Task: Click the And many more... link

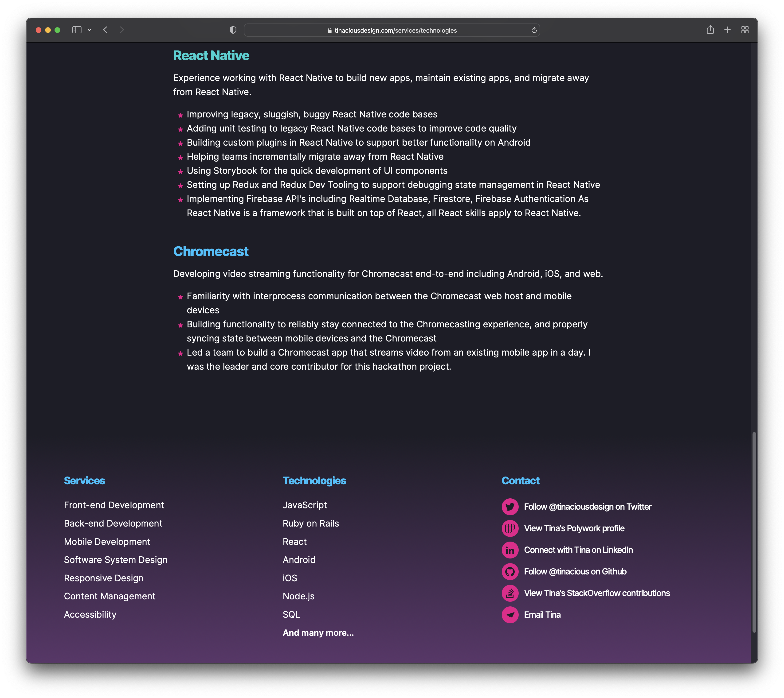Action: click(x=318, y=633)
